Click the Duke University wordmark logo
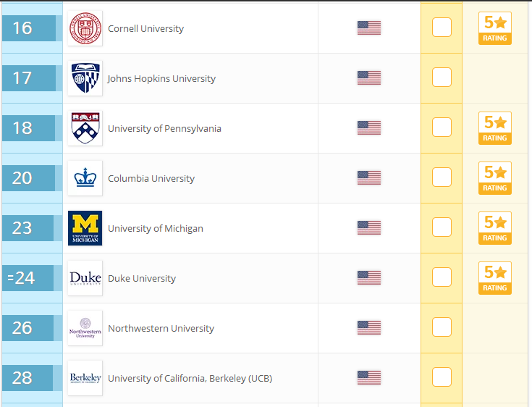532x407 pixels. tap(85, 277)
